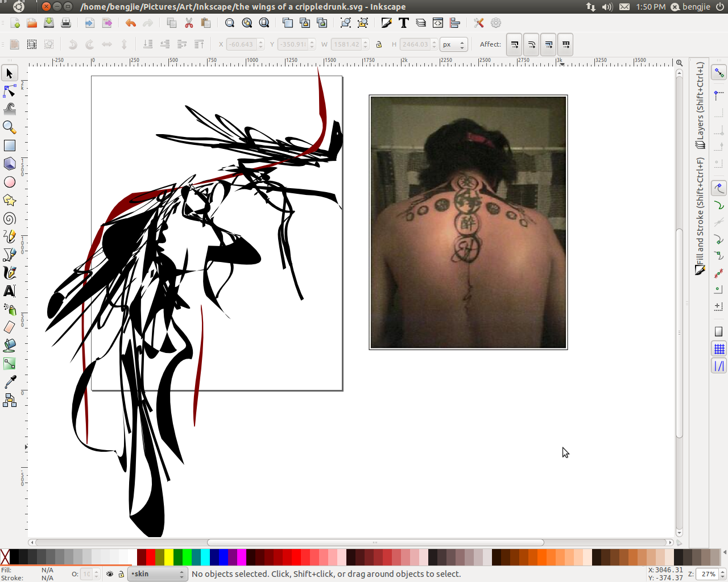Open network indicator menu
This screenshot has width=728, height=582.
click(590, 7)
